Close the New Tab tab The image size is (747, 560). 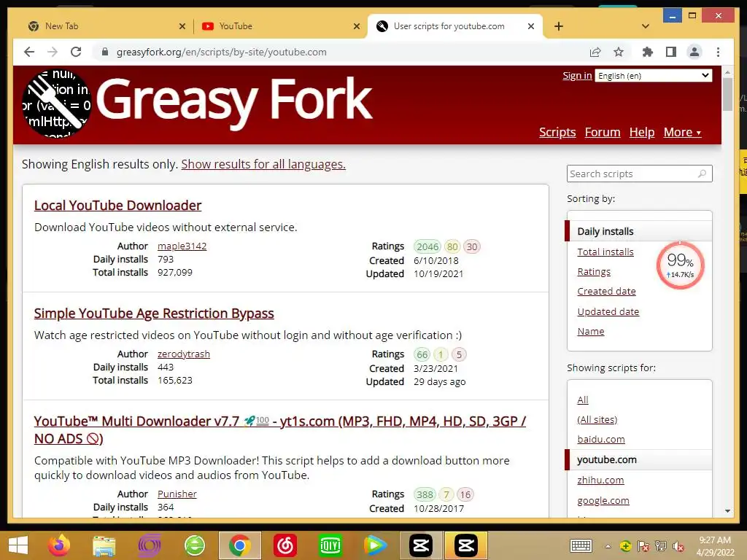[x=182, y=26]
